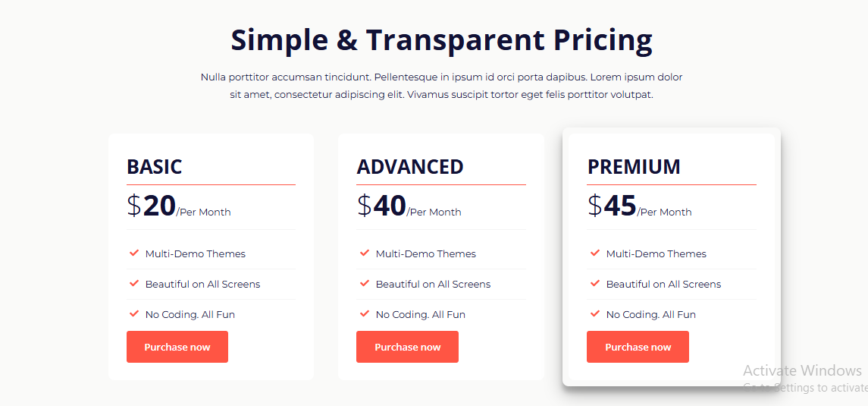This screenshot has height=406, width=868.
Task: Click the $45 price in Premium card
Action: tap(613, 206)
